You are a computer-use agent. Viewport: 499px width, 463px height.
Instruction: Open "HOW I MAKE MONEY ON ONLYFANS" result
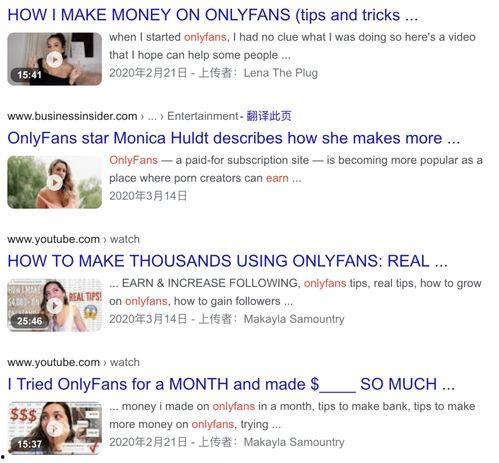213,15
